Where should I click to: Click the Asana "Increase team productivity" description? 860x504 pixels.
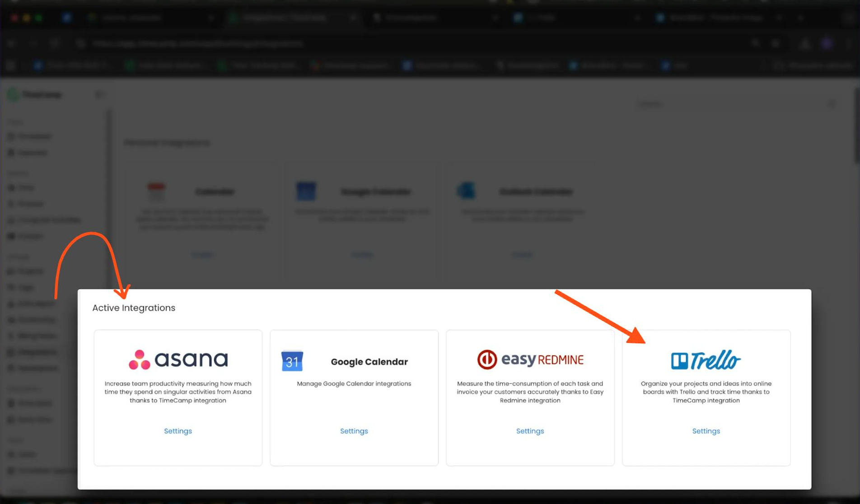pos(178,392)
